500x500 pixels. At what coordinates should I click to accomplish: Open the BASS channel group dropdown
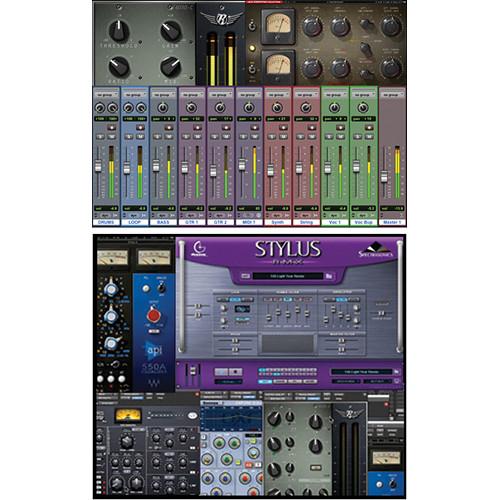[163, 95]
